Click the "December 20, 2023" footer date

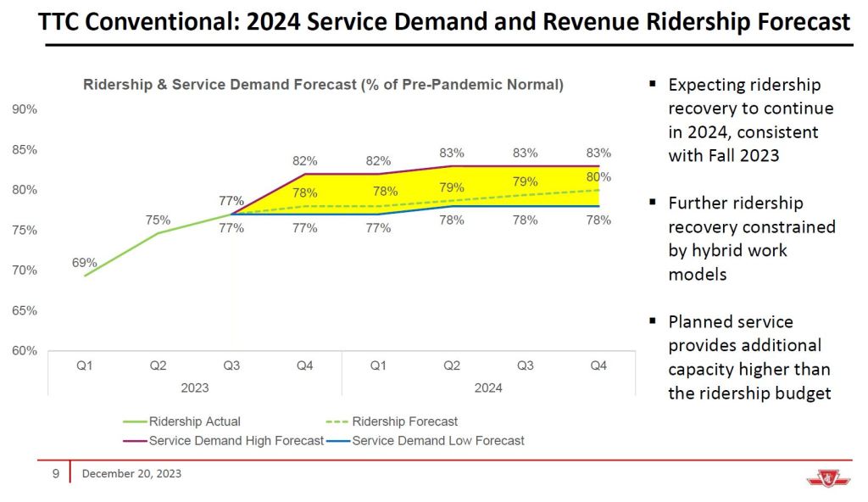[131, 474]
